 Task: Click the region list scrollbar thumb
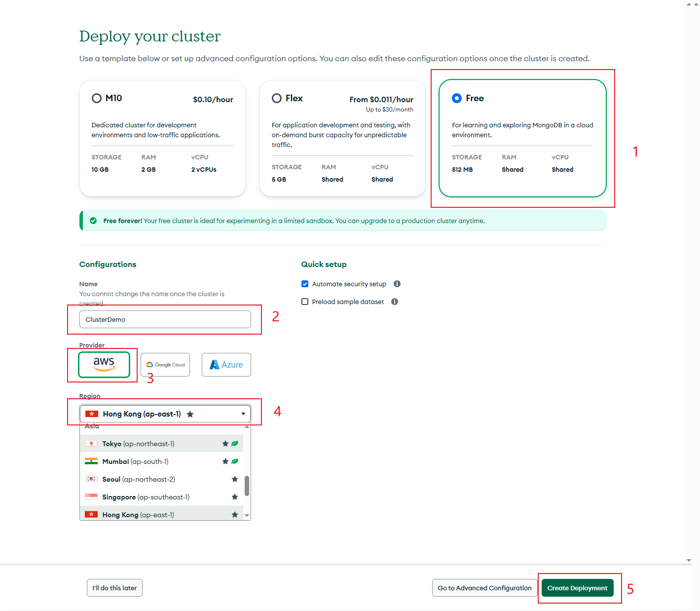tap(247, 486)
